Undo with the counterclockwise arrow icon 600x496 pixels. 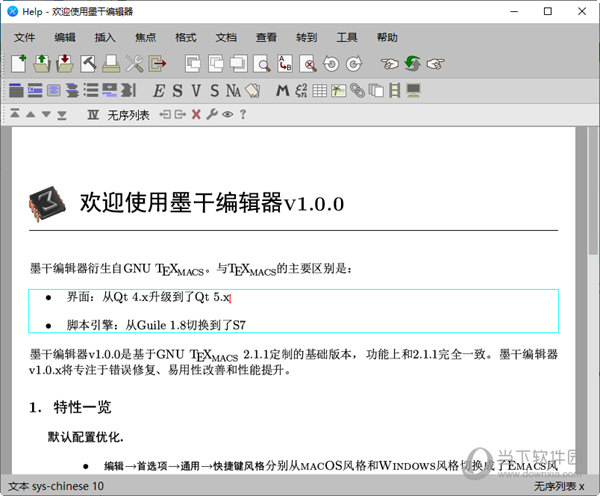coord(331,64)
